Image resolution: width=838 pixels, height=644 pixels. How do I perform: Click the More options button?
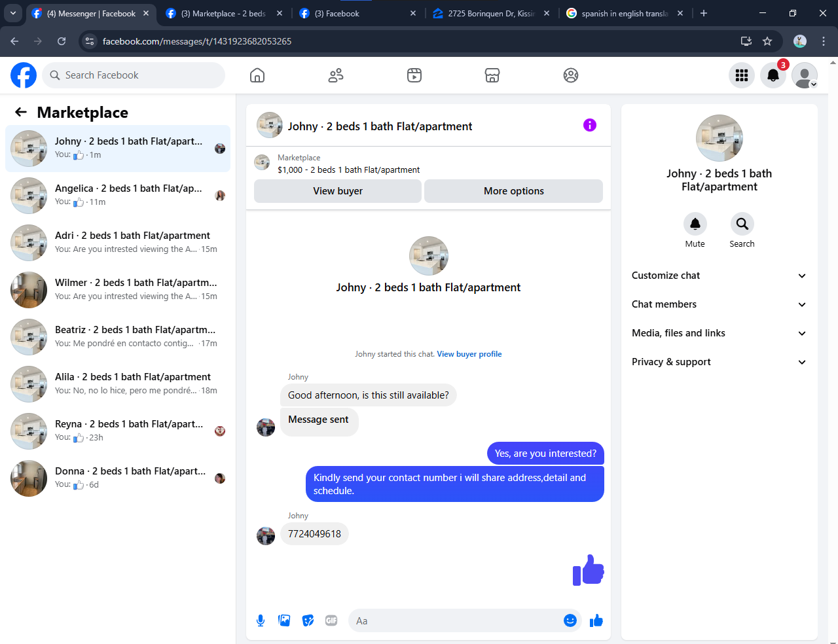click(514, 191)
